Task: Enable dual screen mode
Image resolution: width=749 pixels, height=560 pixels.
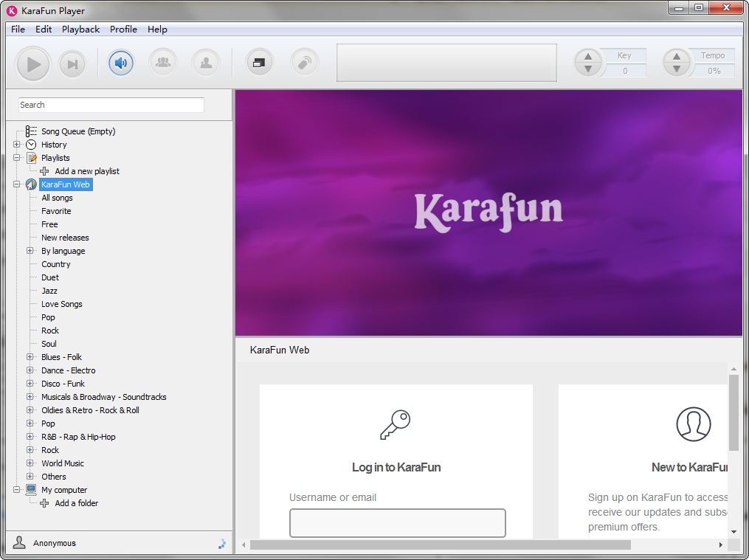Action: pos(258,63)
